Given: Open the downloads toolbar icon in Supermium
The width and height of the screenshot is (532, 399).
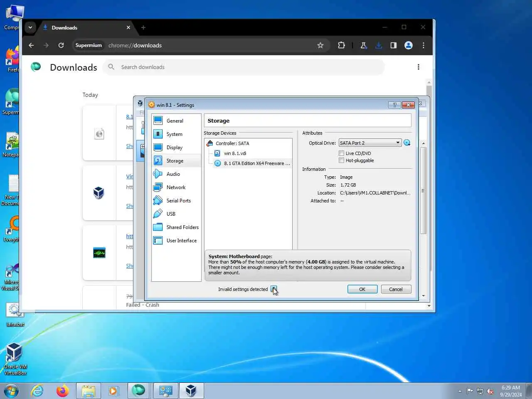Looking at the screenshot, I should coord(379,45).
